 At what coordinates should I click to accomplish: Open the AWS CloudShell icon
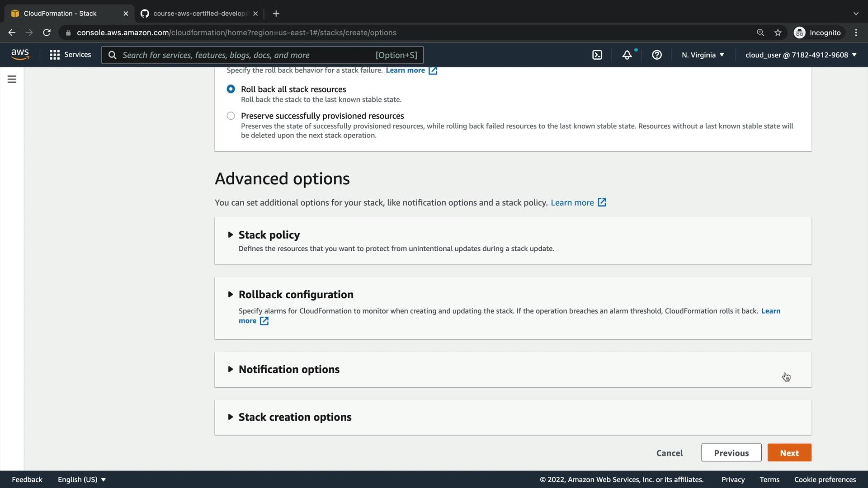(597, 55)
